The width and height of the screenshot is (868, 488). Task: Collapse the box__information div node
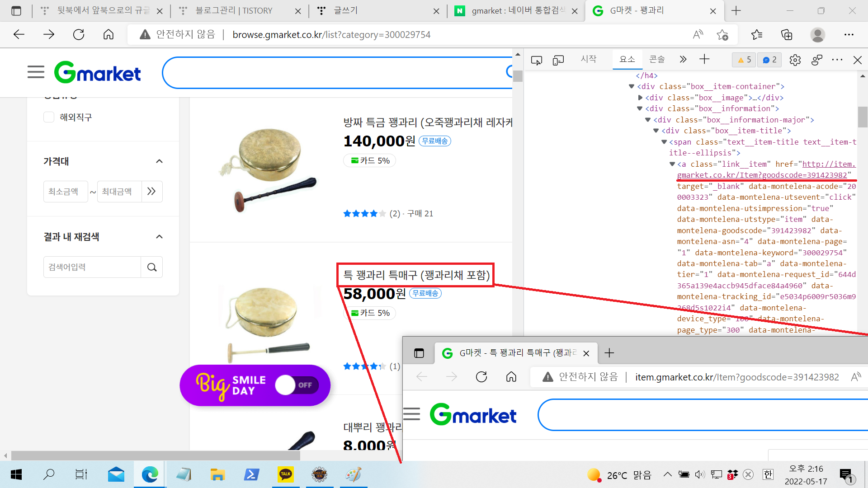(640, 108)
